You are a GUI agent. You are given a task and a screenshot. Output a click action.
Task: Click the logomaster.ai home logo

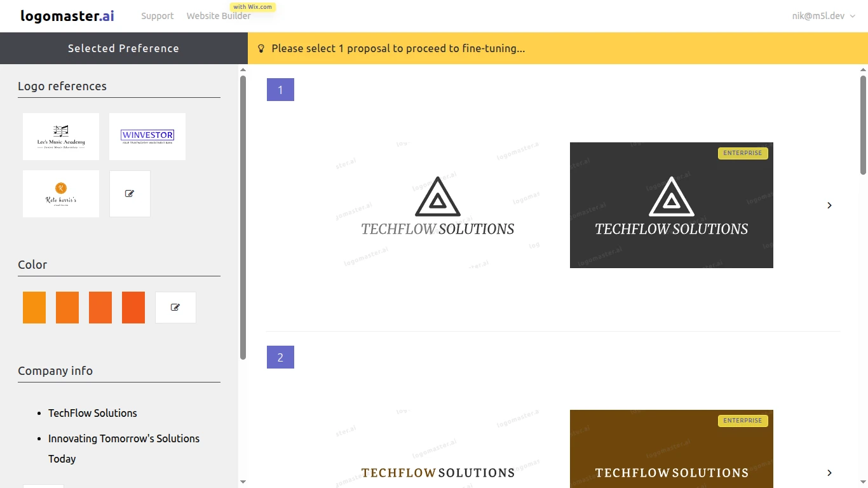(67, 16)
